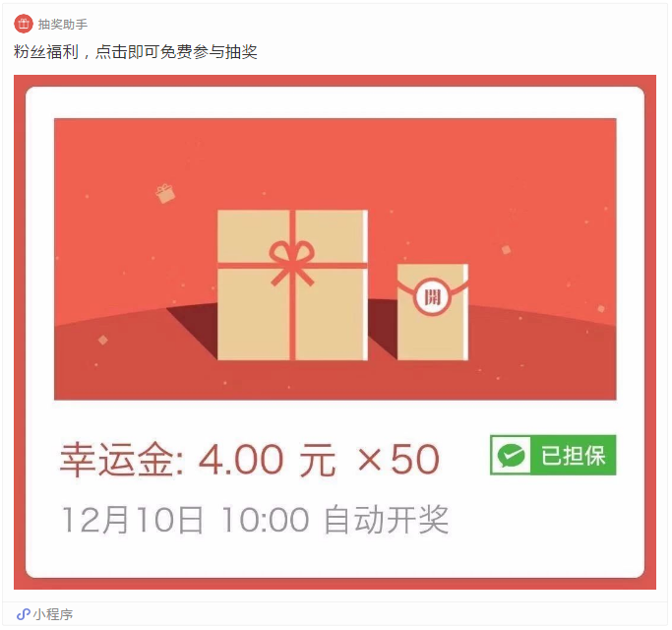Click the 粉丝福利 lottery title text

tap(136, 52)
